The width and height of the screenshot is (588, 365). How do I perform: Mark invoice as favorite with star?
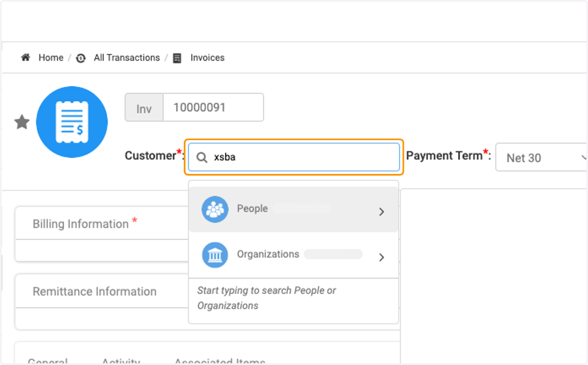tap(22, 122)
